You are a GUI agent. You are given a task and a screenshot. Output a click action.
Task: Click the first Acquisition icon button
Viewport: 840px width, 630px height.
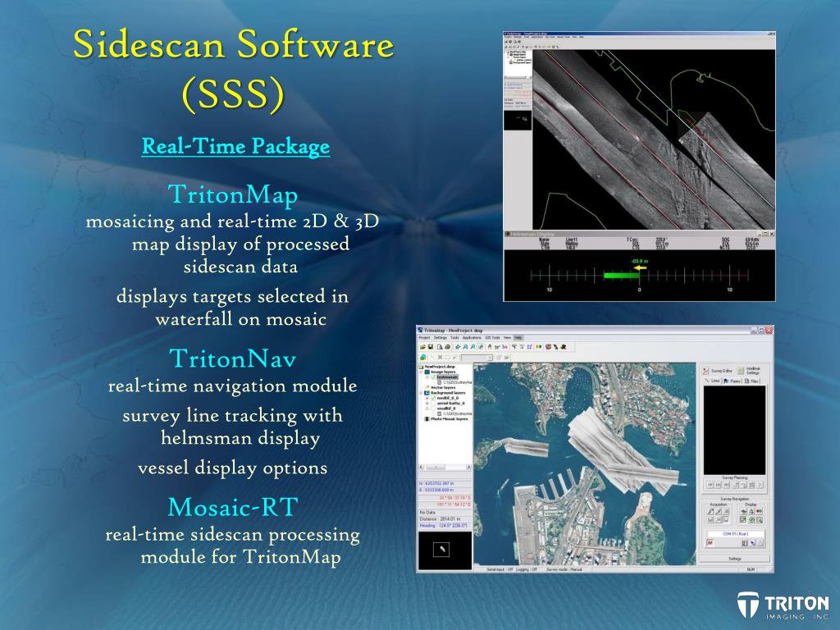(x=710, y=511)
